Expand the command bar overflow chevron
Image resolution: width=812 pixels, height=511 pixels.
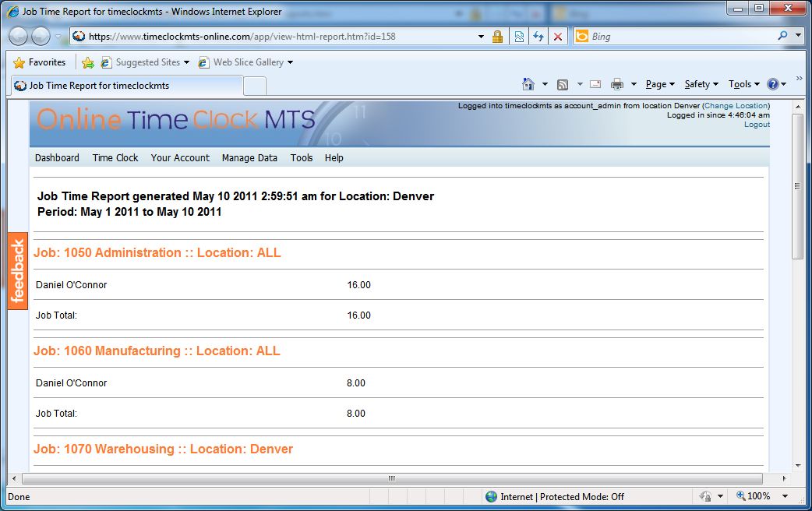799,79
